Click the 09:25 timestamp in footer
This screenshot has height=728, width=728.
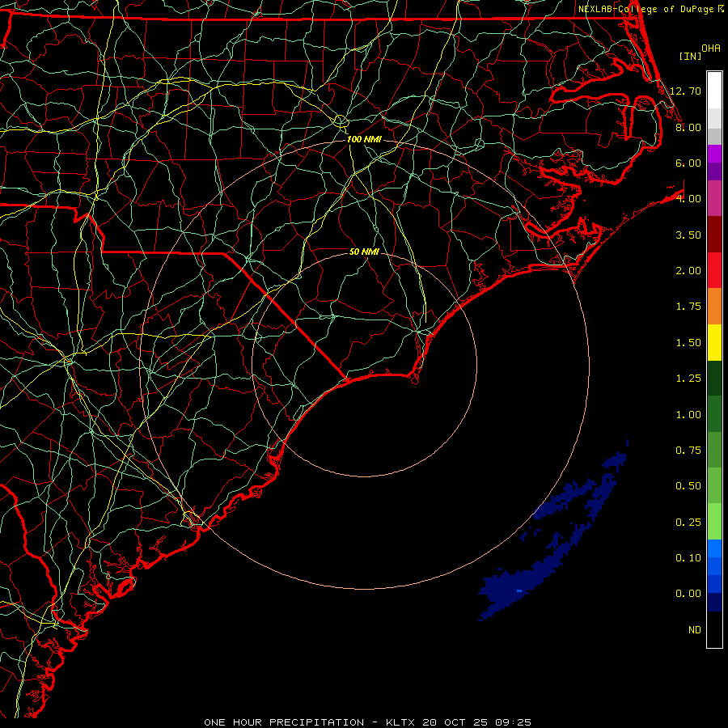[513, 722]
